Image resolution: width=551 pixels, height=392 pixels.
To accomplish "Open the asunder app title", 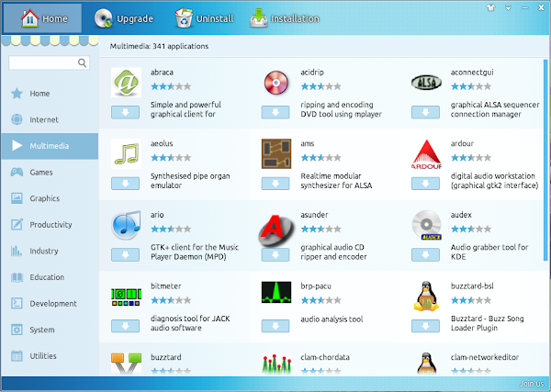I will click(x=314, y=215).
